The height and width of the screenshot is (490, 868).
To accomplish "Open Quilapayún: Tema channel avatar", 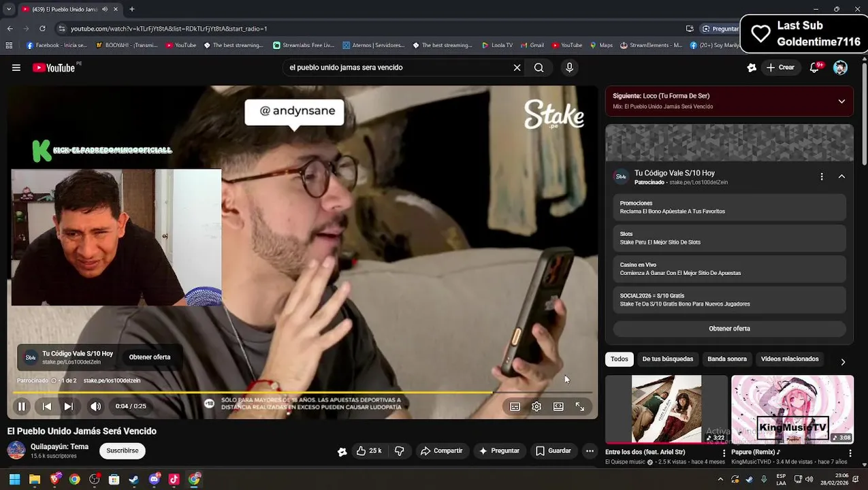I will coord(16,451).
